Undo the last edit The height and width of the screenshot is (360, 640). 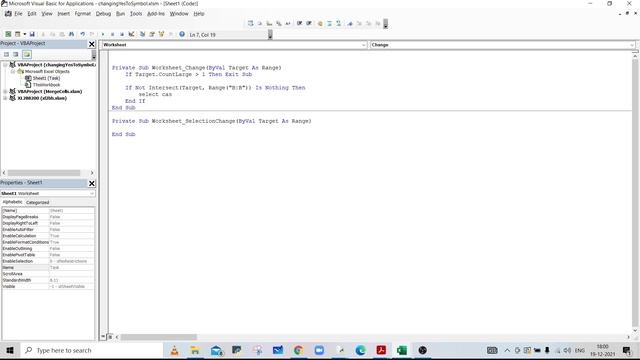click(82, 34)
